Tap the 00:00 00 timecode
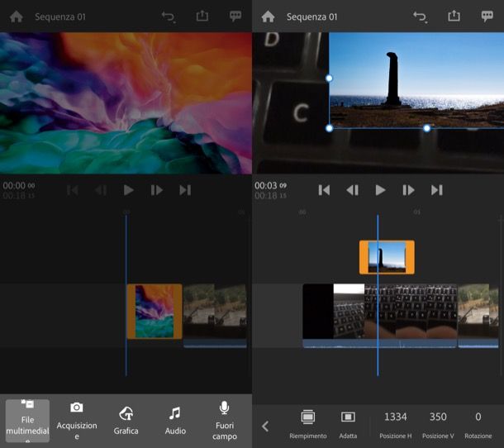 (x=19, y=186)
